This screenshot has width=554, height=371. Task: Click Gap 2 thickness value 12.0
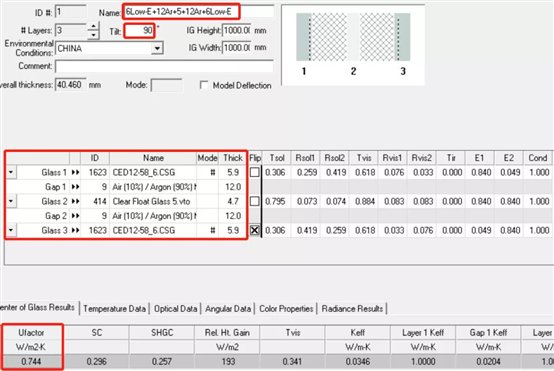233,216
